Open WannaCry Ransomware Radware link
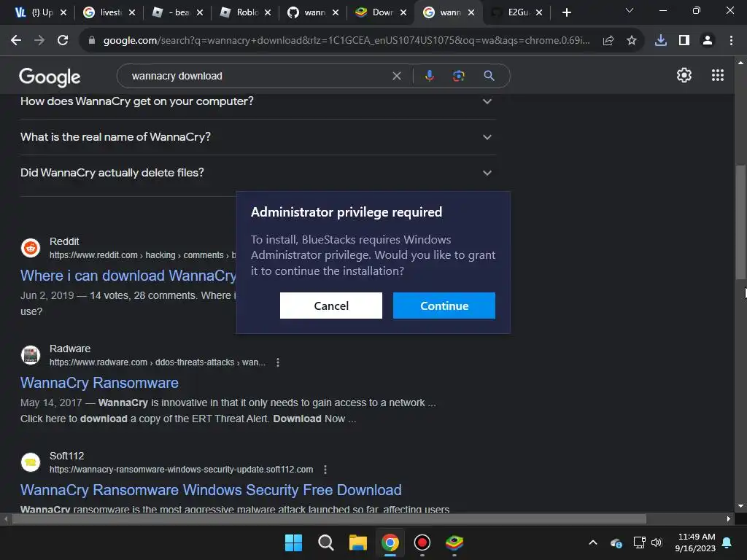The height and width of the screenshot is (560, 747). point(99,383)
